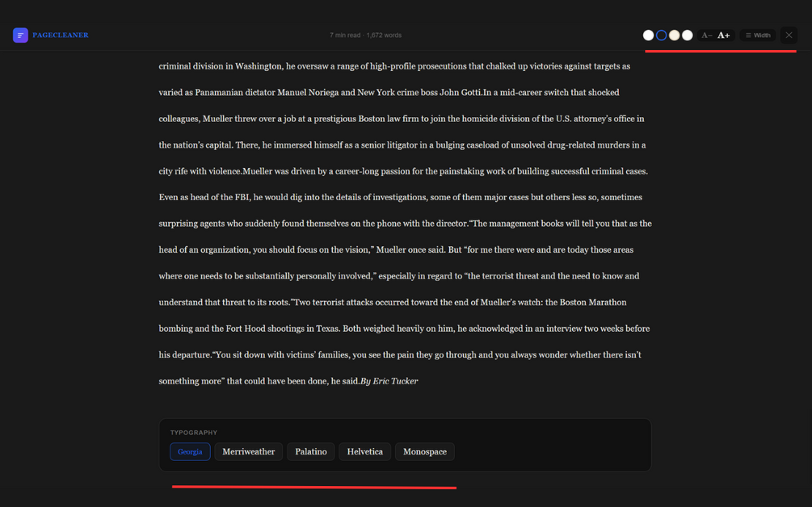This screenshot has width=812, height=507.
Task: Increase font size with A+ button
Action: 724,36
